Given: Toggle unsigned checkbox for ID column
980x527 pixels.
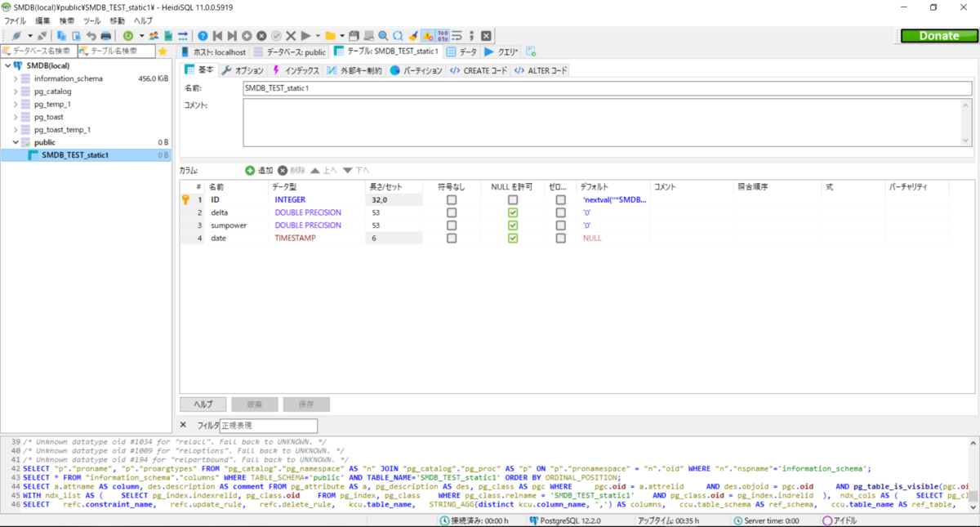Looking at the screenshot, I should 452,199.
